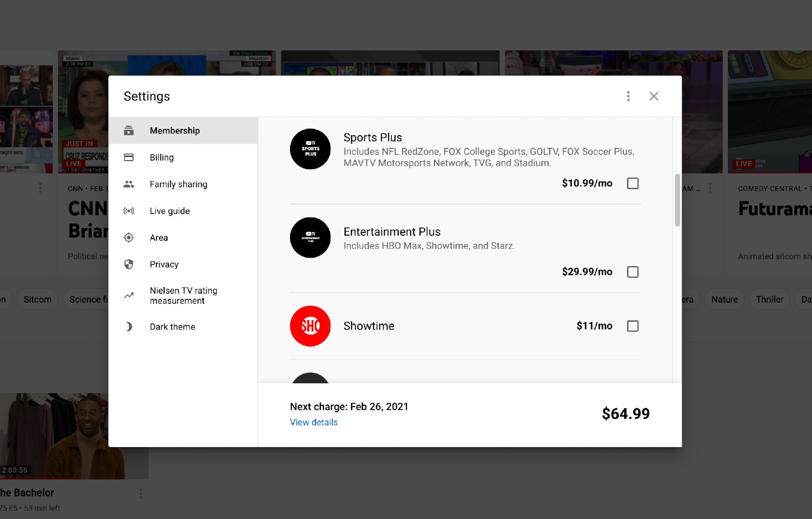Click the membership list scrollbar
Viewport: 812px width, 519px height.
coord(677,200)
